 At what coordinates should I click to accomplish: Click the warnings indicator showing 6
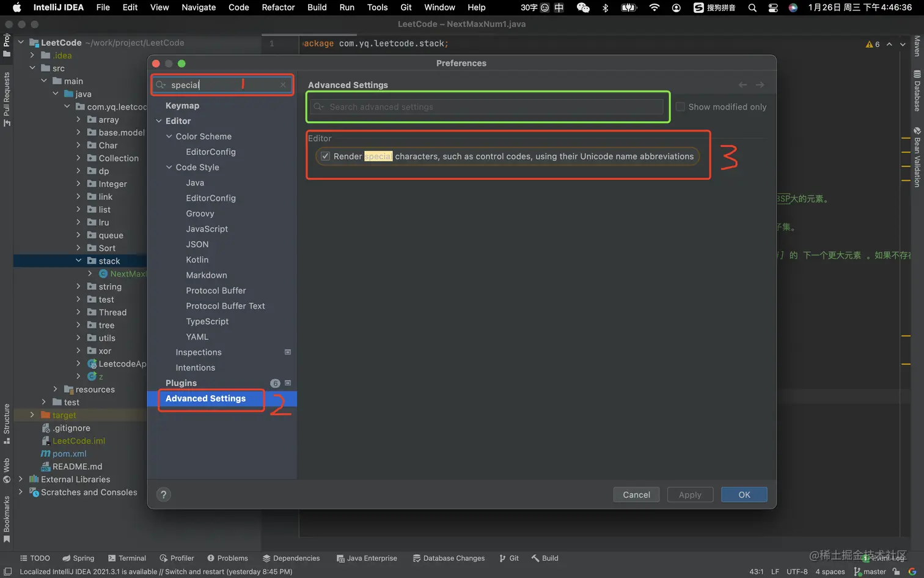pyautogui.click(x=873, y=44)
